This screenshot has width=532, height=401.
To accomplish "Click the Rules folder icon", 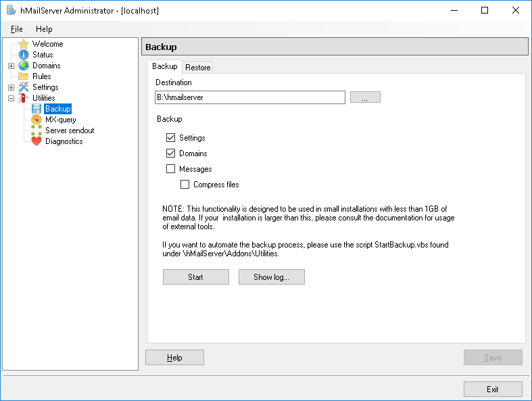I will 24,76.
